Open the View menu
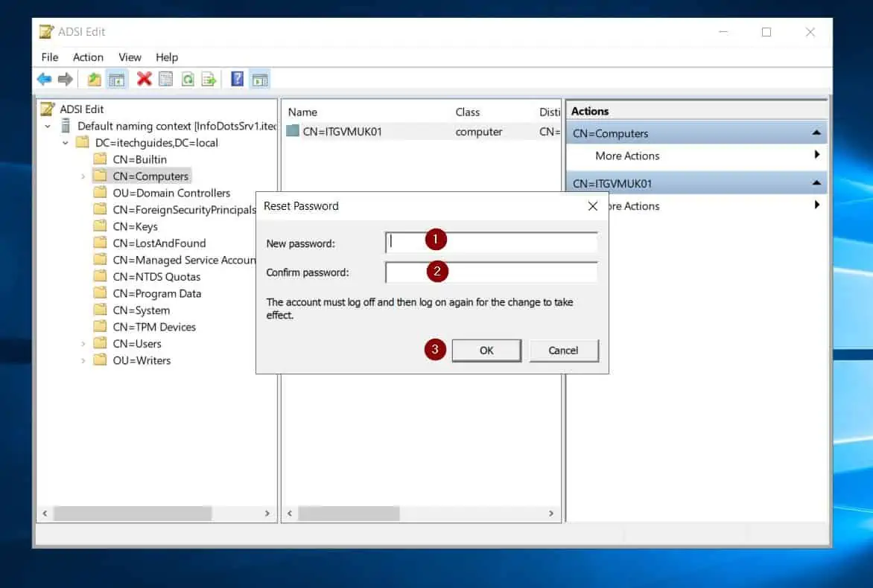Image resolution: width=873 pixels, height=588 pixels. 130,57
